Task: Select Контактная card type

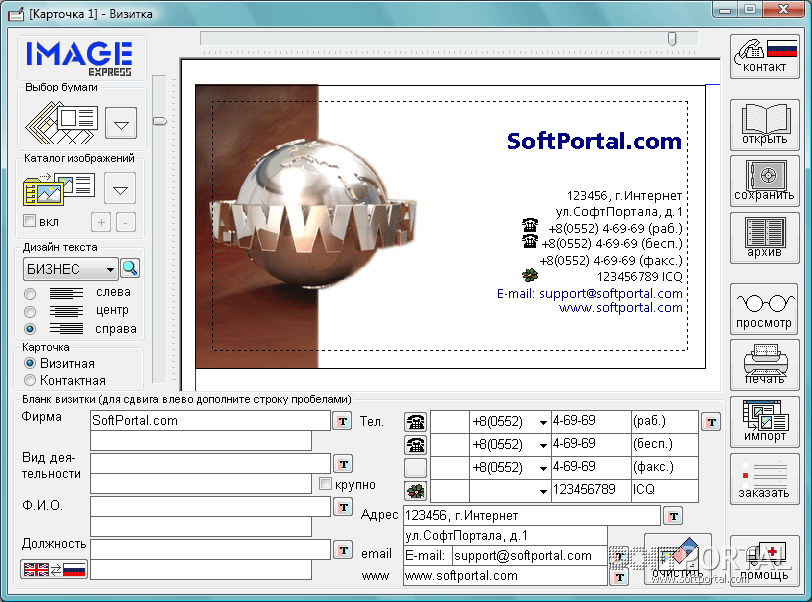Action: pyautogui.click(x=30, y=380)
